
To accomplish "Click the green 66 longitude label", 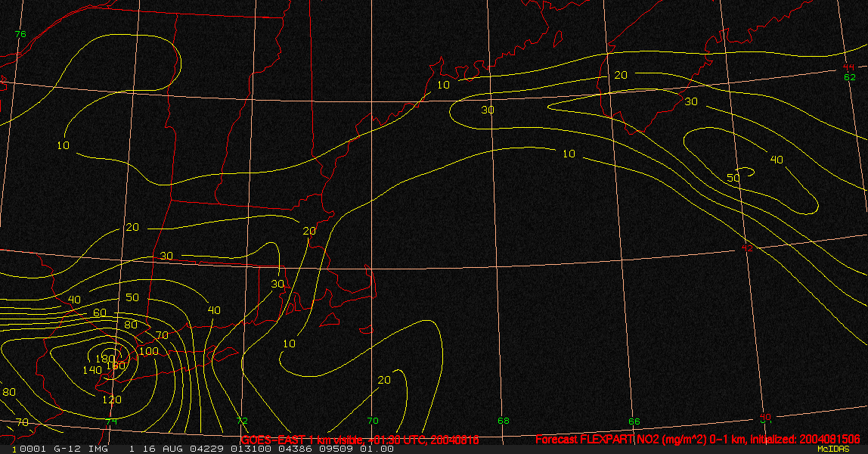I will click(634, 421).
